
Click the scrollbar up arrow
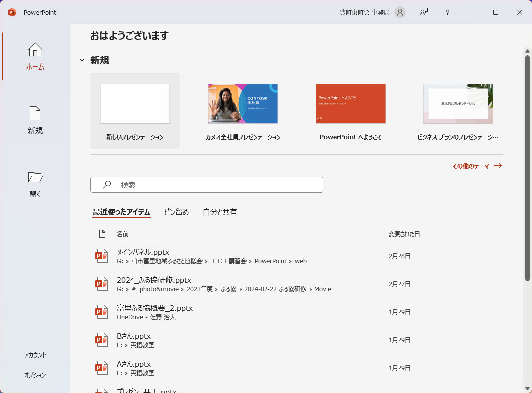click(527, 51)
